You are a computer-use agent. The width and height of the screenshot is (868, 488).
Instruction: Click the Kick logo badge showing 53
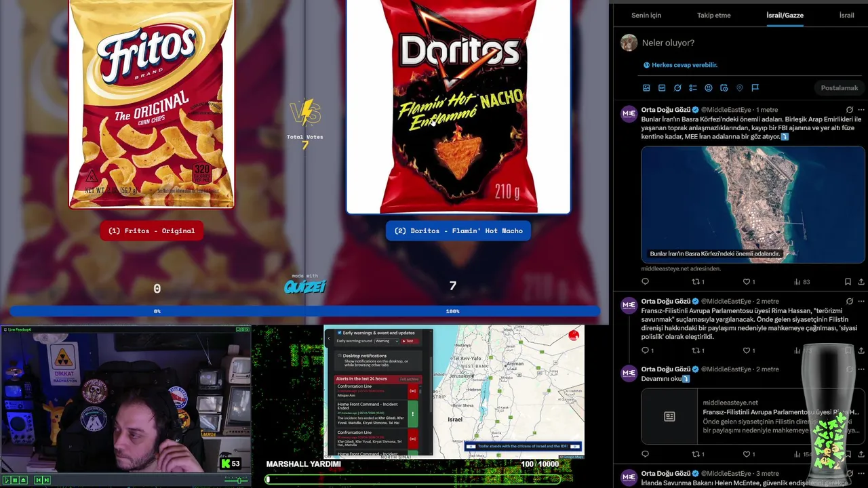pos(231,464)
